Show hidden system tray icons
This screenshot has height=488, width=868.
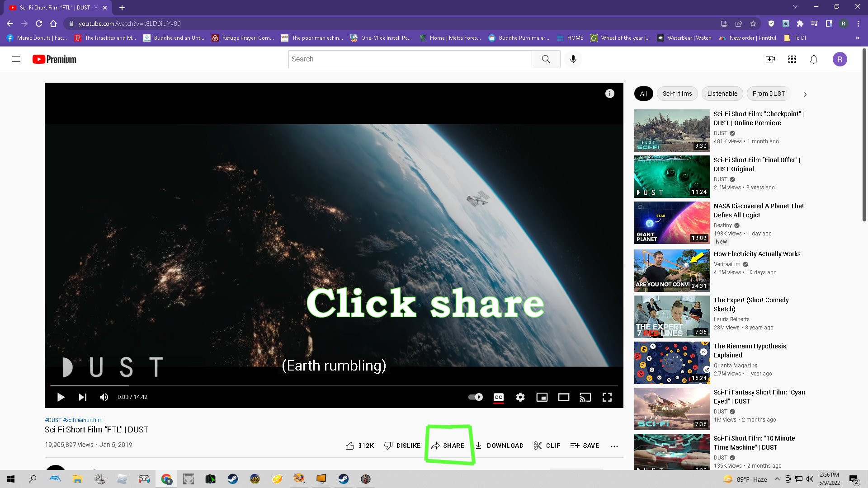click(777, 479)
